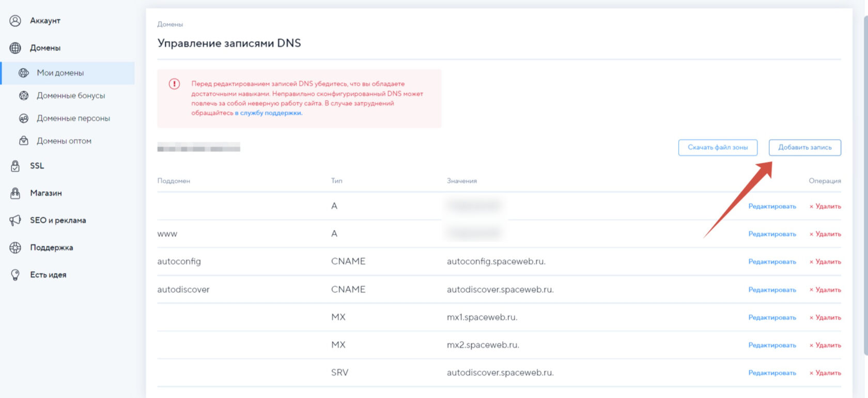
Task: Click the SSL padlock icon
Action: click(16, 166)
